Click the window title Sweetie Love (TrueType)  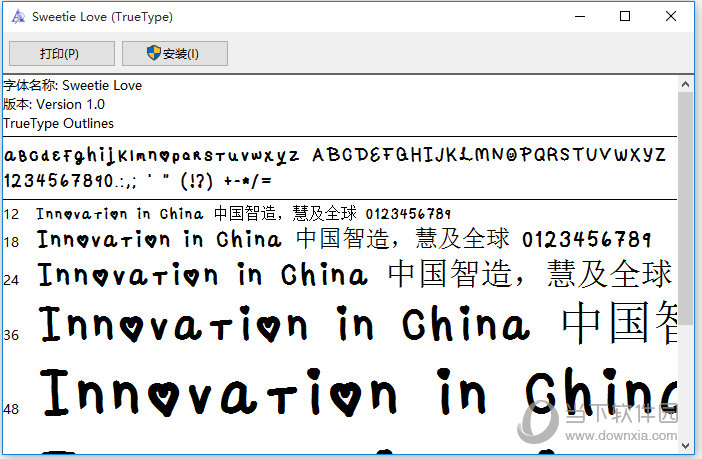[x=103, y=17]
